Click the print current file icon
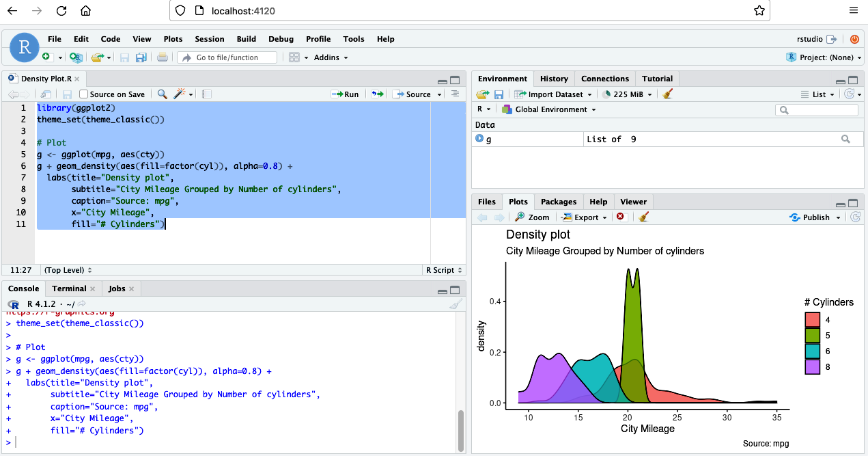Screen dimensions: 868x456 [163, 57]
